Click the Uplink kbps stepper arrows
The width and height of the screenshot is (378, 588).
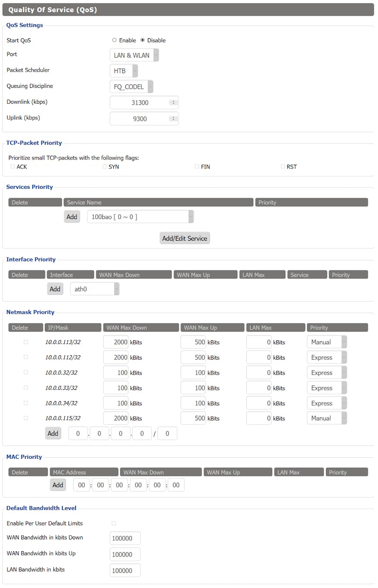[173, 119]
